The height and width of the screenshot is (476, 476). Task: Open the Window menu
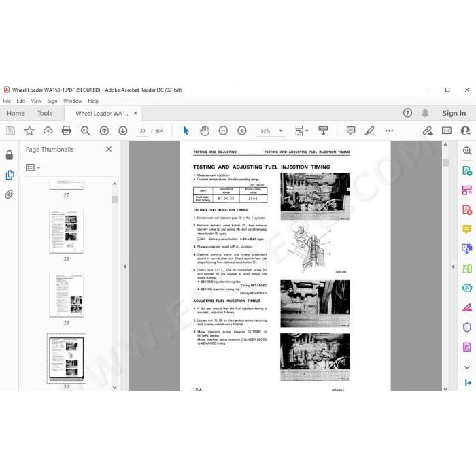point(73,101)
